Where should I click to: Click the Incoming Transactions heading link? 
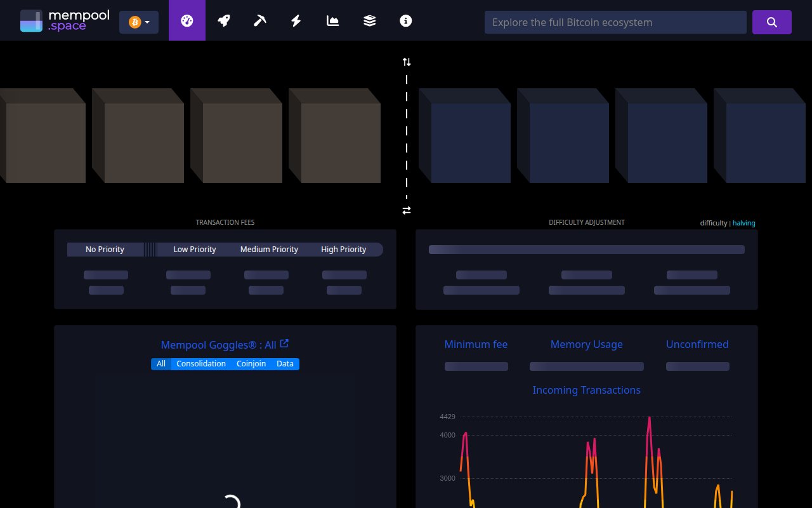tap(586, 390)
